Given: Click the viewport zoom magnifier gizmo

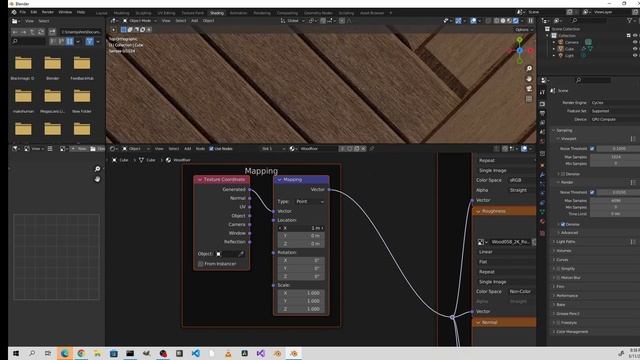Looking at the screenshot, I should click(529, 69).
